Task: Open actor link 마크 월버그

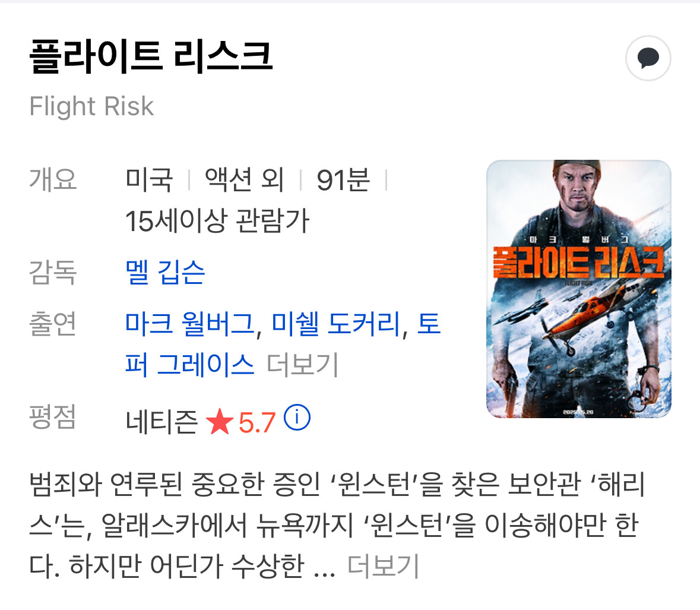Action: click(x=191, y=324)
